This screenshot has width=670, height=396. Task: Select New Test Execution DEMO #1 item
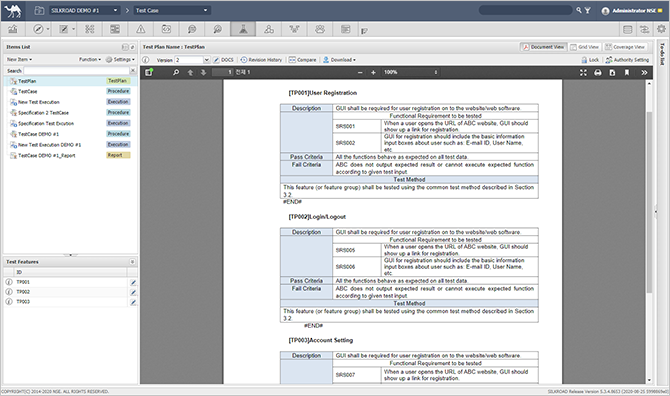point(70,145)
